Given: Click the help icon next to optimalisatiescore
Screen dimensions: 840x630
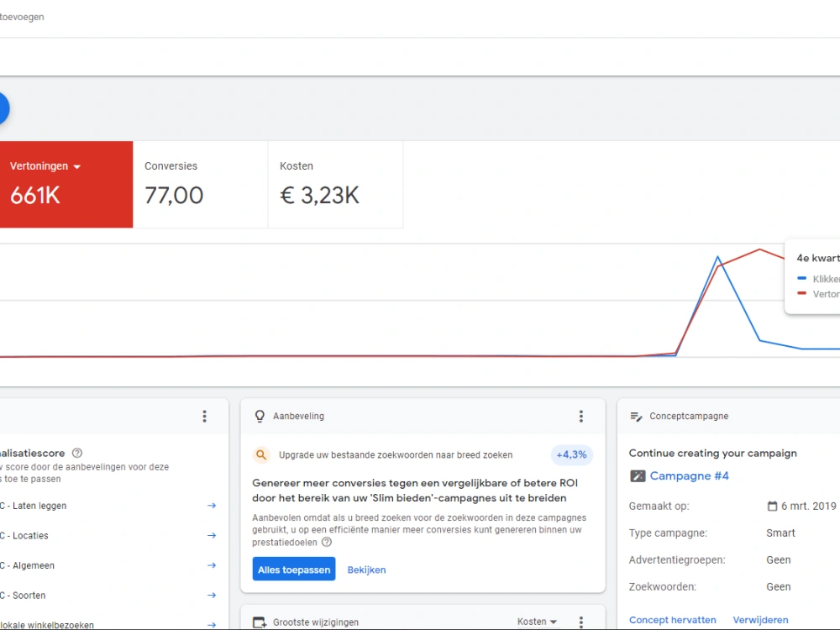Looking at the screenshot, I should (77, 454).
